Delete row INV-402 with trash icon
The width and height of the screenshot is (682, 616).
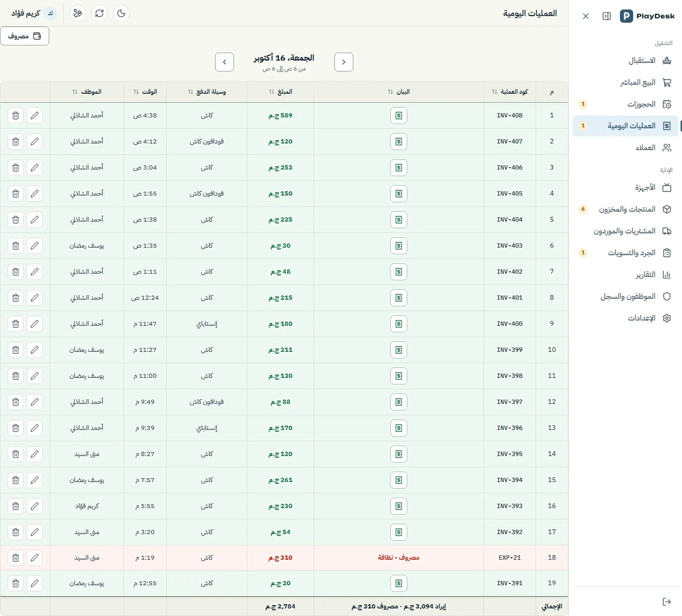(x=16, y=272)
